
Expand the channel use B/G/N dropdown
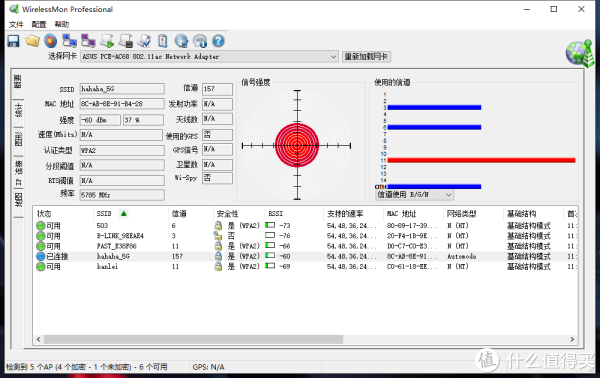coord(414,195)
